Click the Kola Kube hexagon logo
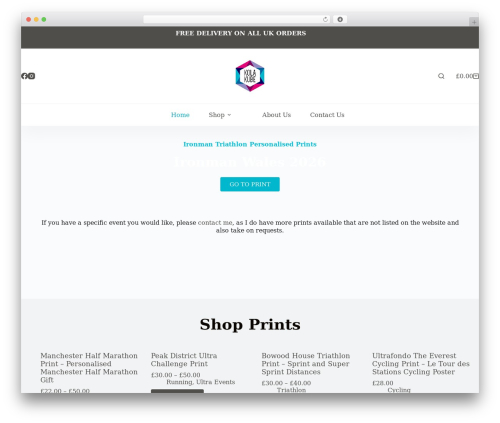The height and width of the screenshot is (423, 500). [x=250, y=76]
